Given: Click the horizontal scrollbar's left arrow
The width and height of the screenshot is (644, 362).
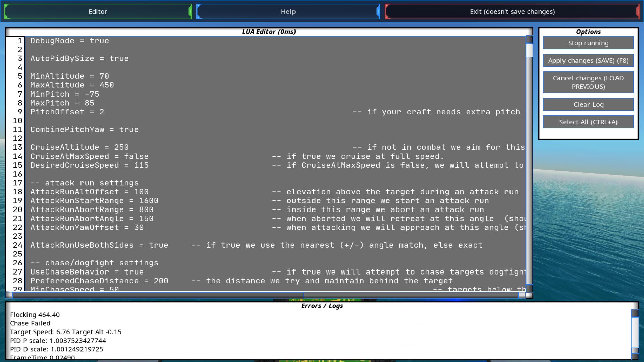Looking at the screenshot, I should [x=9, y=295].
